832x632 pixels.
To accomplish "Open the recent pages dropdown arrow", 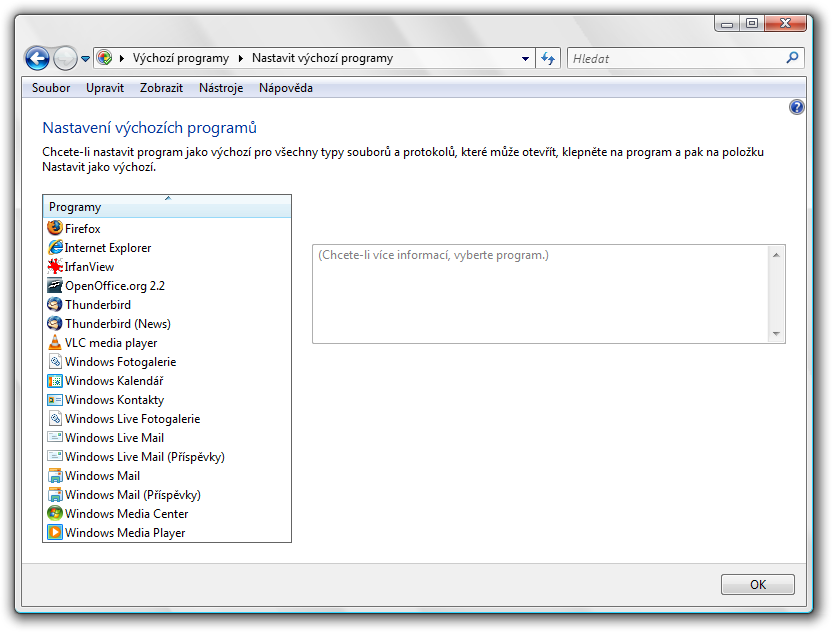I will click(85, 59).
